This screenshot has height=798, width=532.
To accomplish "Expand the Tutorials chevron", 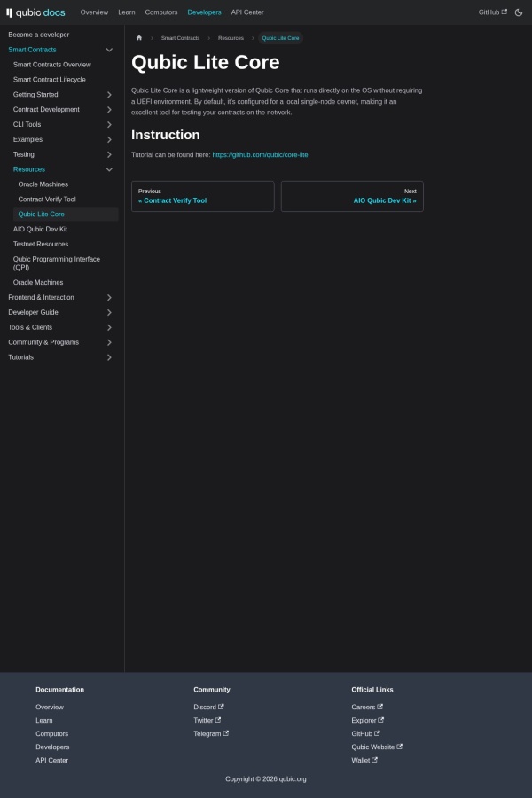I will point(109,357).
